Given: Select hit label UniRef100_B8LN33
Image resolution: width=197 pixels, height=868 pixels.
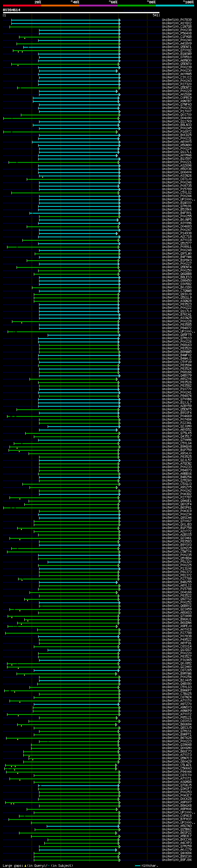Looking at the screenshot, I should (x=177, y=125).
